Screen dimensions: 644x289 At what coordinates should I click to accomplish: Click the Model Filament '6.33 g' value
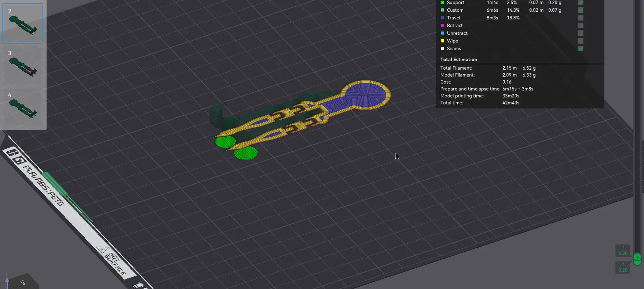(529, 75)
